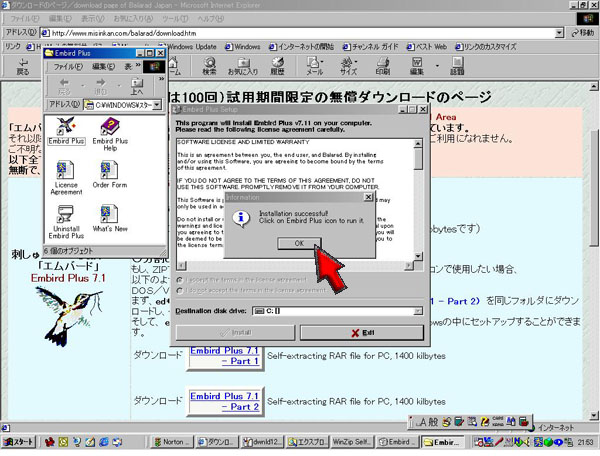Screen dimensions: 600x456
Task: Open IE Help (ヘルプ) menu
Action: pyautogui.click(x=210, y=18)
